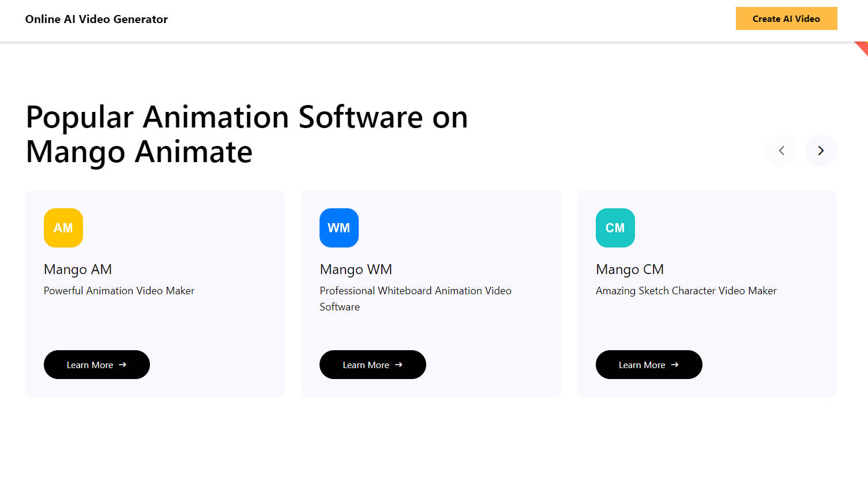This screenshot has height=480, width=868.
Task: Click the red corner ribbon at top right
Action: pyautogui.click(x=862, y=47)
